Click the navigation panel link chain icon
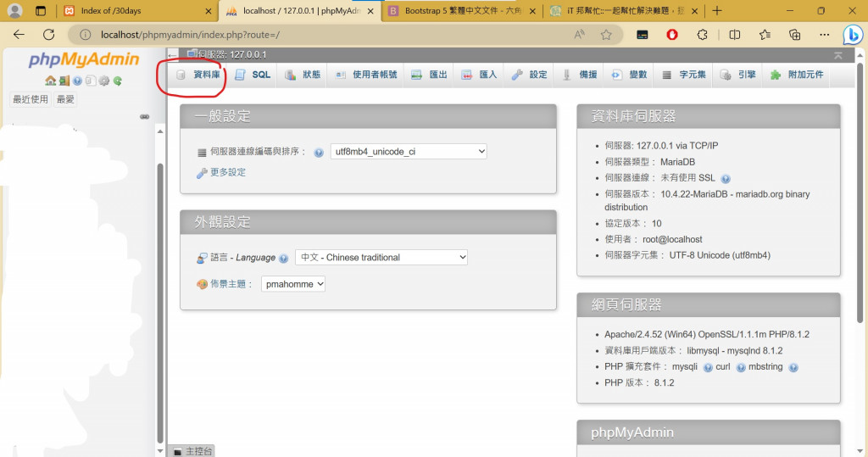The image size is (868, 457). pos(144,117)
